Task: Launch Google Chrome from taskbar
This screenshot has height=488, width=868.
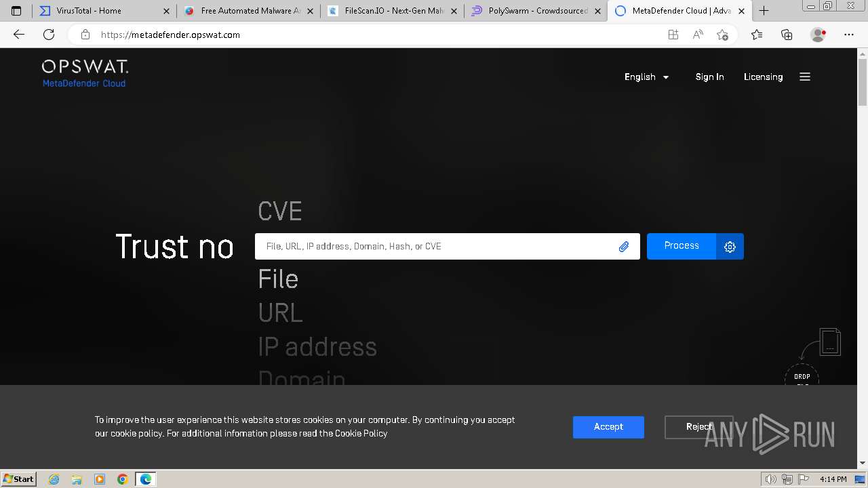Action: pyautogui.click(x=123, y=479)
